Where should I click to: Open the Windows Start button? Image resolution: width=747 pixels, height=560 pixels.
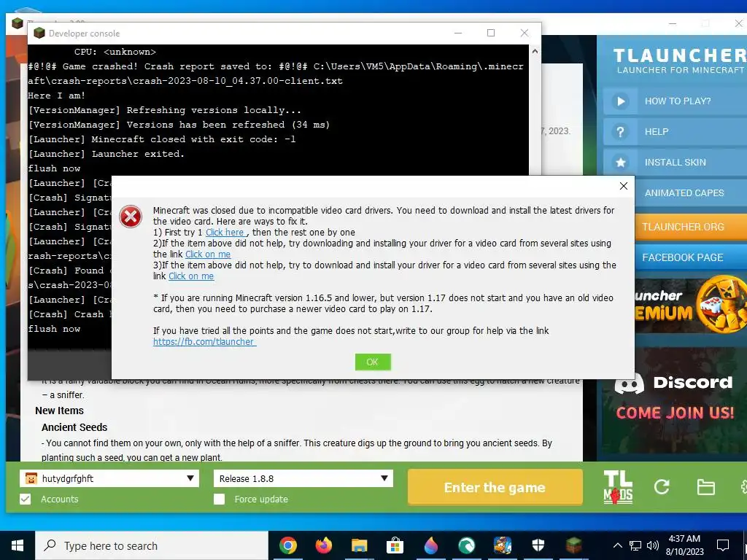coord(18,545)
